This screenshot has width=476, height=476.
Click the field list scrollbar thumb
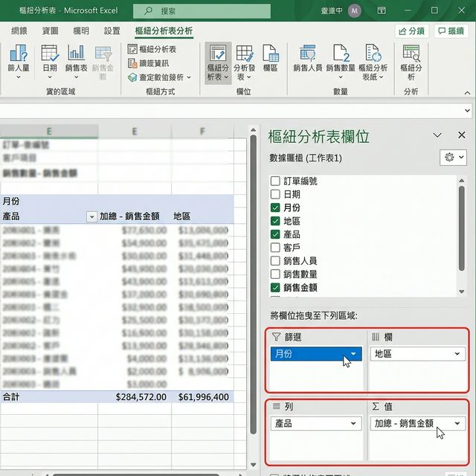tap(461, 228)
